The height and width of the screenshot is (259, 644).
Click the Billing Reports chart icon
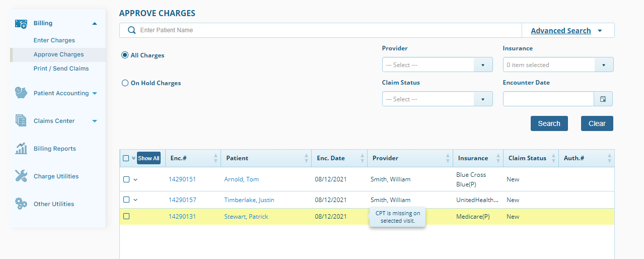coord(21,149)
